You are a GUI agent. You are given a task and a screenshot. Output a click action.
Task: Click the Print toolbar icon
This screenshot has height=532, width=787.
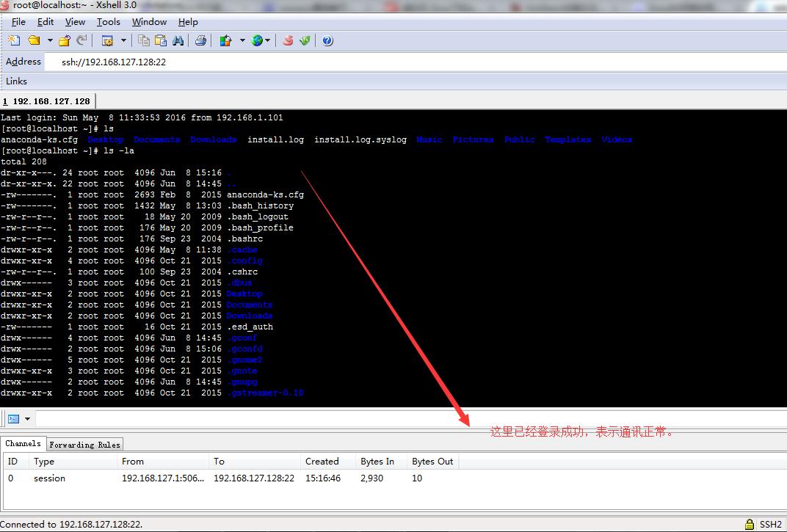(x=200, y=40)
